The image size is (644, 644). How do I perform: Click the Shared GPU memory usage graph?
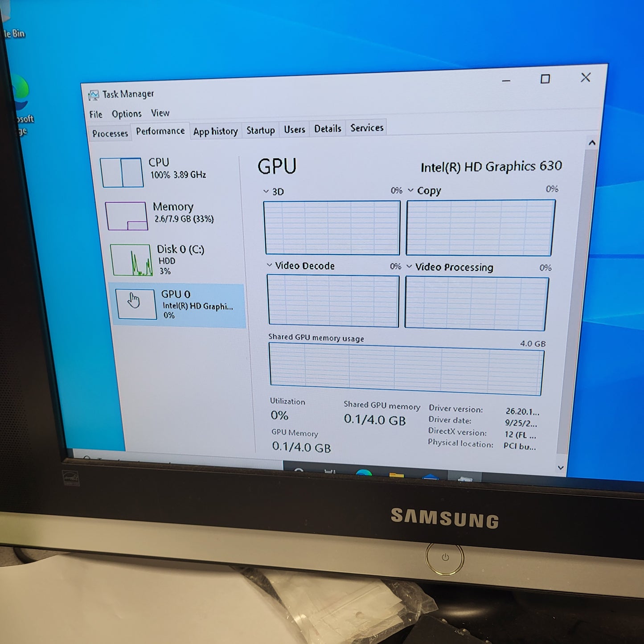tap(406, 370)
